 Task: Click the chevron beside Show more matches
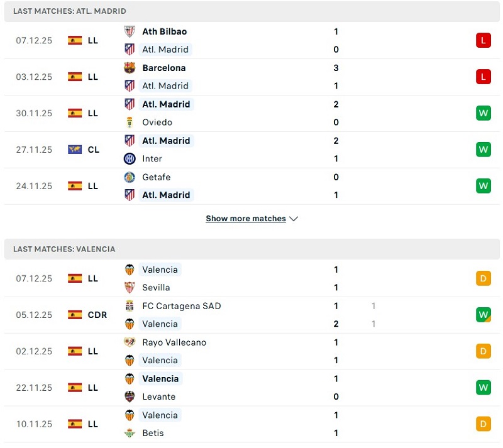point(294,219)
